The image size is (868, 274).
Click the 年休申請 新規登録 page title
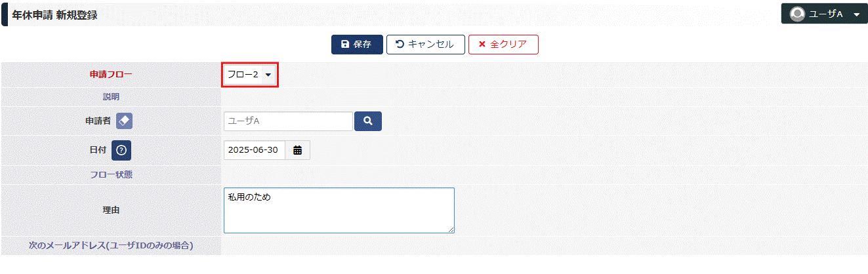tap(54, 15)
